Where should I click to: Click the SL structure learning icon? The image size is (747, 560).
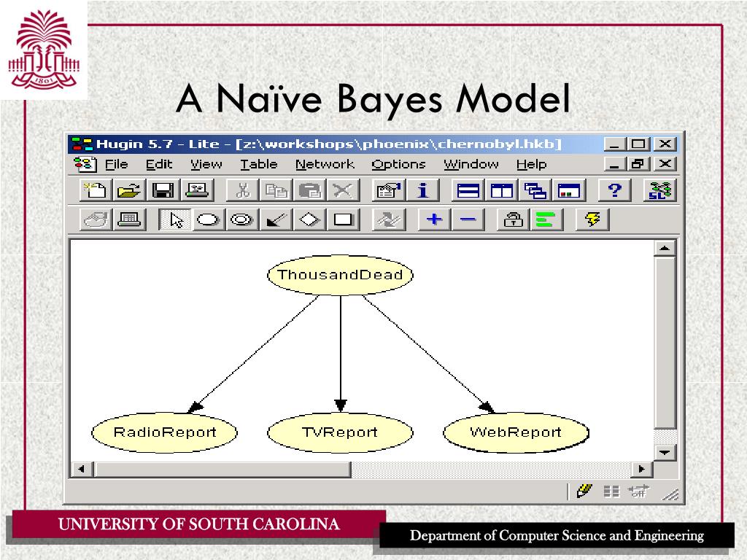tap(659, 190)
